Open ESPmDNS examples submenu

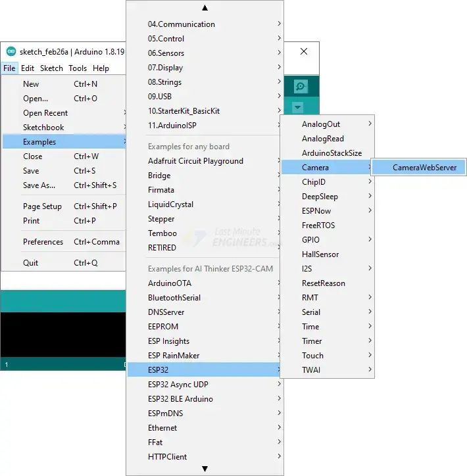(205, 414)
